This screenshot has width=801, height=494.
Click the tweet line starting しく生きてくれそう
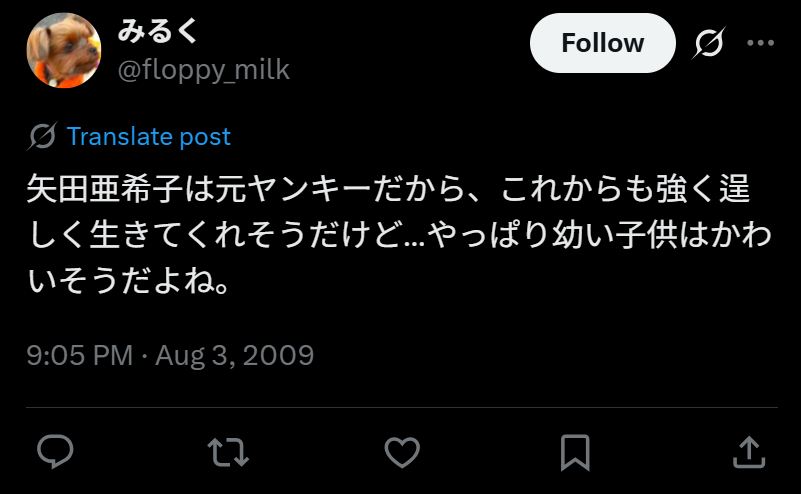(x=399, y=234)
